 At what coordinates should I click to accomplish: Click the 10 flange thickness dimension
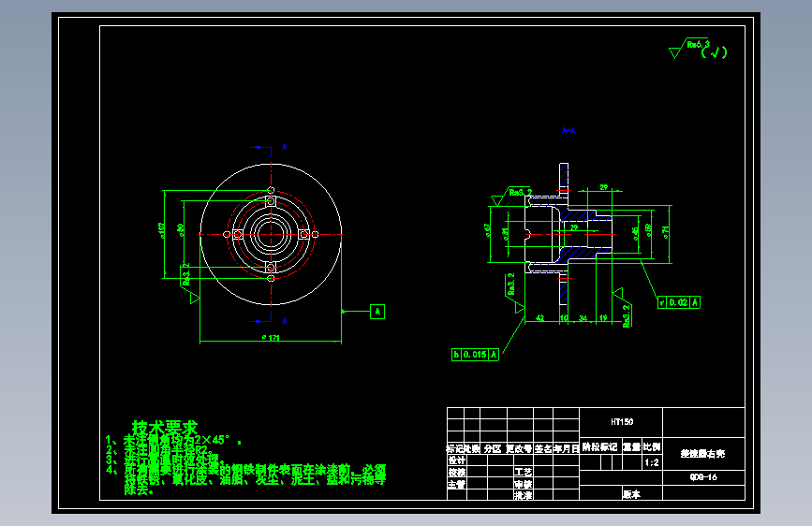[x=564, y=318]
